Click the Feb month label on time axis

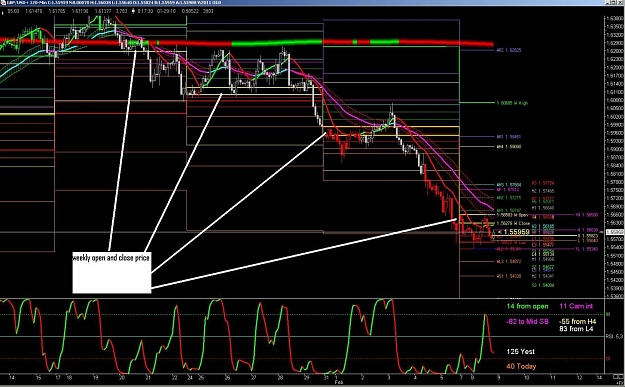click(338, 382)
